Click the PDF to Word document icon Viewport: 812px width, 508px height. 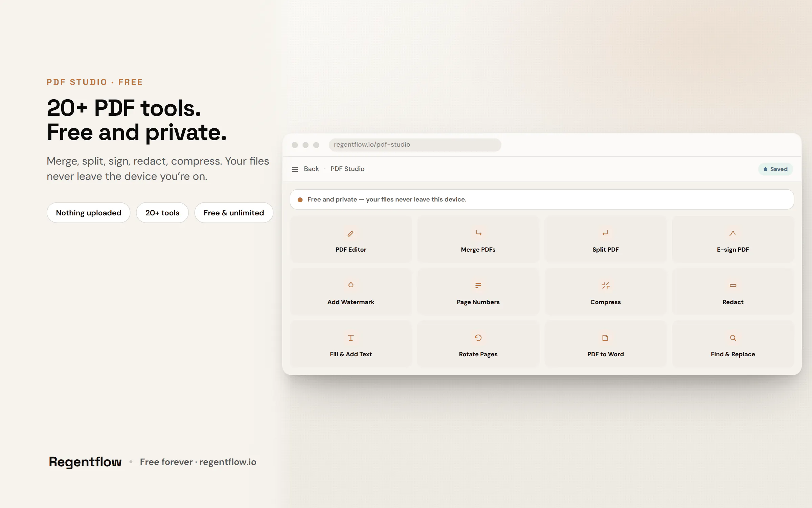click(605, 338)
